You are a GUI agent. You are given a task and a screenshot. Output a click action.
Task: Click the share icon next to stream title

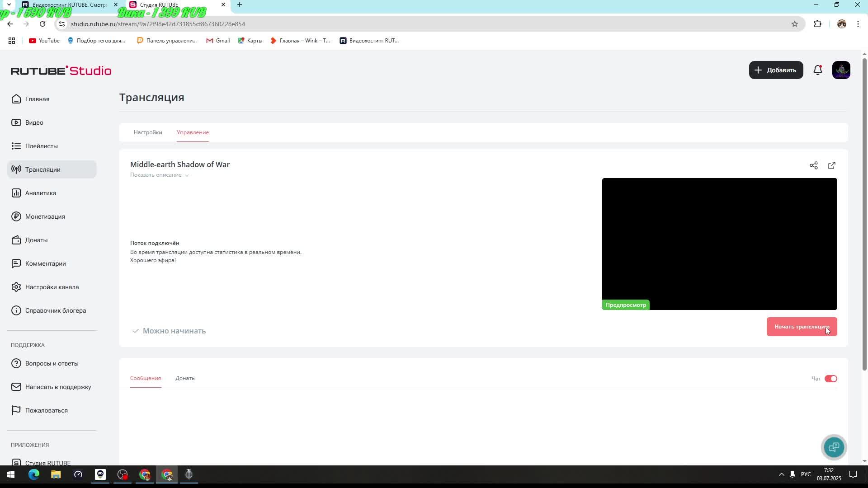pyautogui.click(x=814, y=165)
